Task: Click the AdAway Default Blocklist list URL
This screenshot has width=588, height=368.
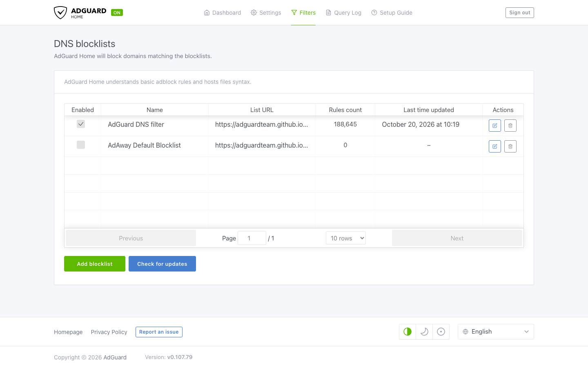Action: click(262, 145)
